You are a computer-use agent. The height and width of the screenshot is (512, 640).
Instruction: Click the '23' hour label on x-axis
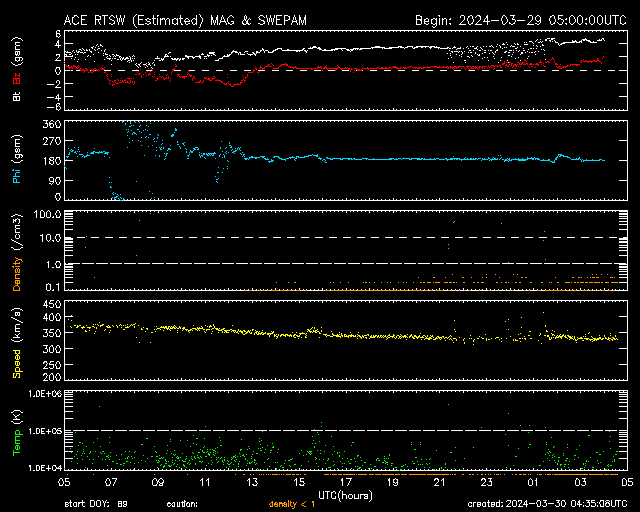487,482
